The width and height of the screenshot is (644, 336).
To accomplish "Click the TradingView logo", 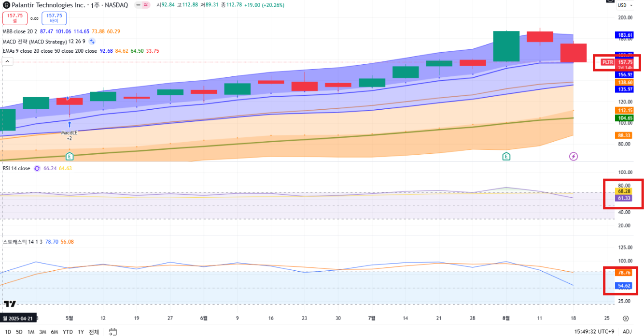I will click(10, 304).
